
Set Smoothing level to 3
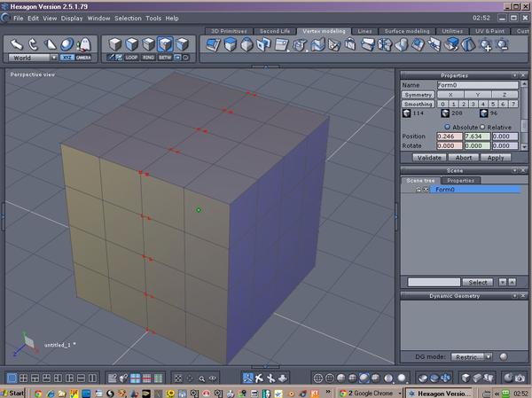[x=473, y=104]
